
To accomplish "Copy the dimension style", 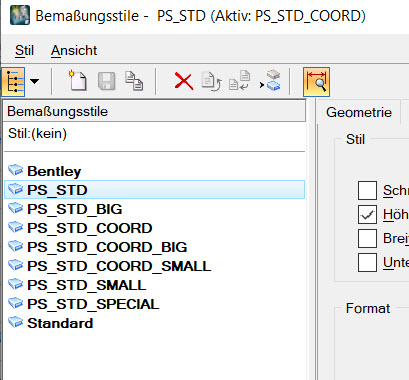I will pyautogui.click(x=134, y=81).
